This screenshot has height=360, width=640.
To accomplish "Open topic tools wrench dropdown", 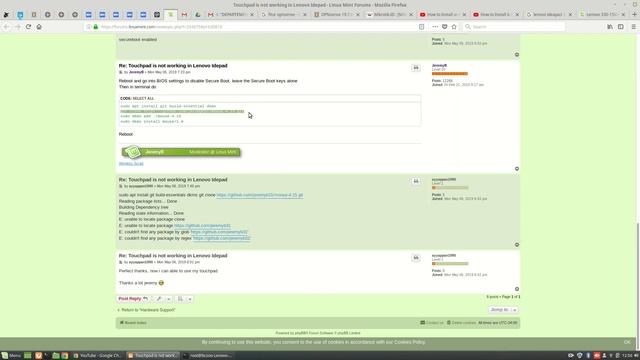I will point(162,299).
